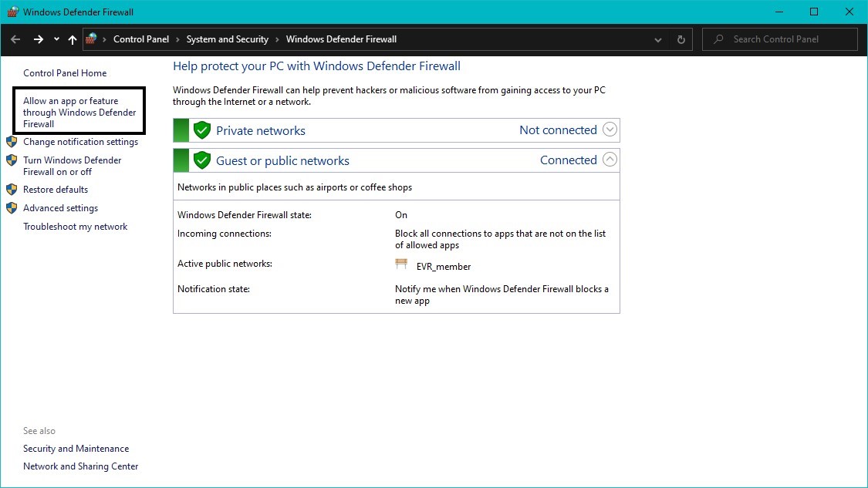Click the firewall state value On
This screenshot has width=868, height=488.
tap(400, 214)
